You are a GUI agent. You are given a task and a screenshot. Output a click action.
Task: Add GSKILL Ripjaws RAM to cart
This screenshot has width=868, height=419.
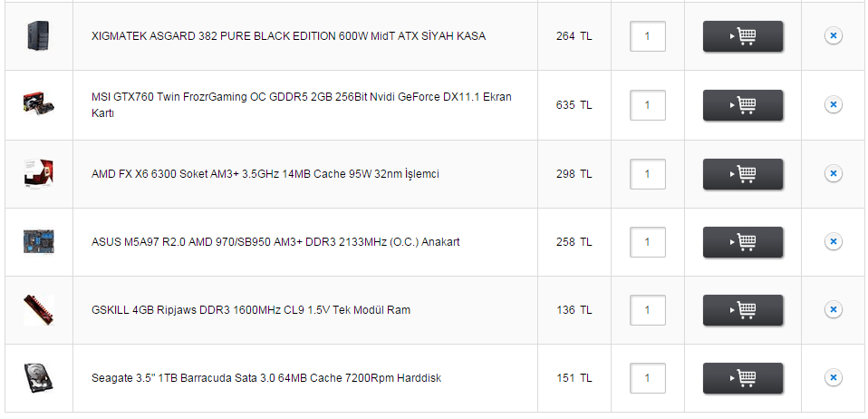click(x=743, y=309)
